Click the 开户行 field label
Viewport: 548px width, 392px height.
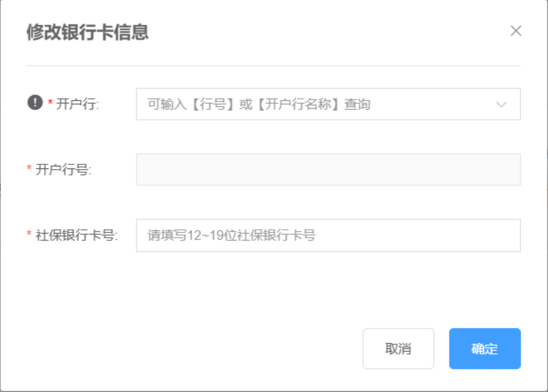pos(78,104)
